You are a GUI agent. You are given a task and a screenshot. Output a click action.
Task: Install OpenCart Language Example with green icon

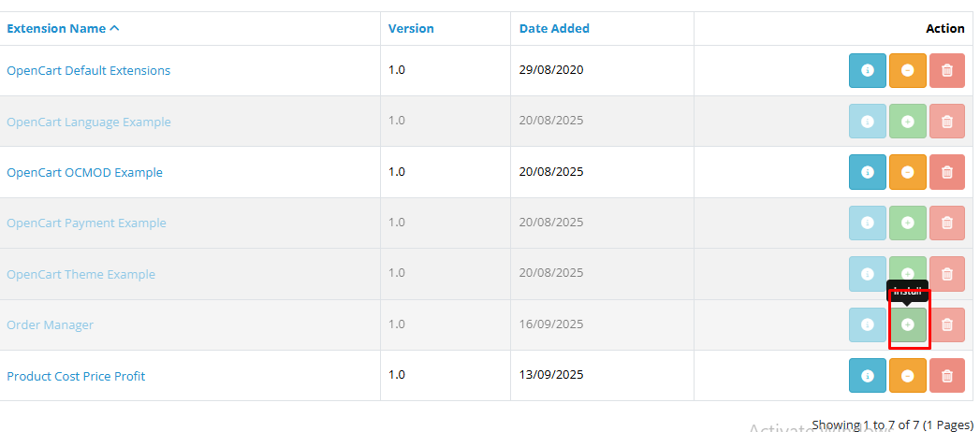pos(907,122)
